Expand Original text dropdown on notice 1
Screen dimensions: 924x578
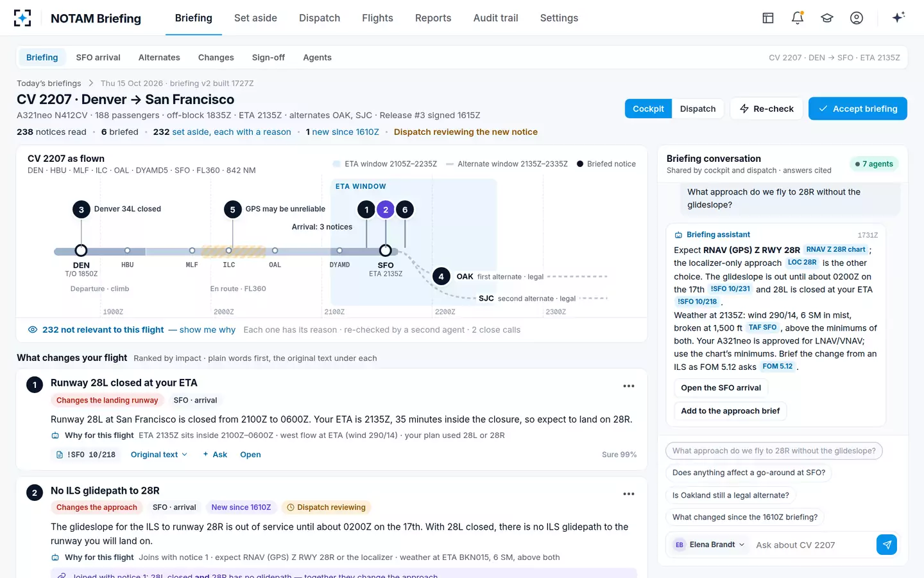coord(159,455)
